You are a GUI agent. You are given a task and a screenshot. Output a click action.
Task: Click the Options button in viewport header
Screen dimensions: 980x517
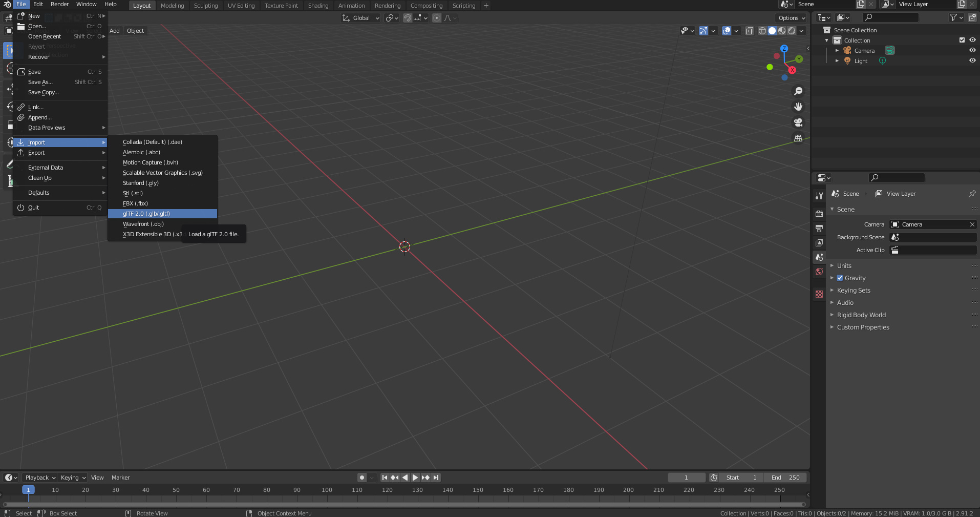coord(792,18)
